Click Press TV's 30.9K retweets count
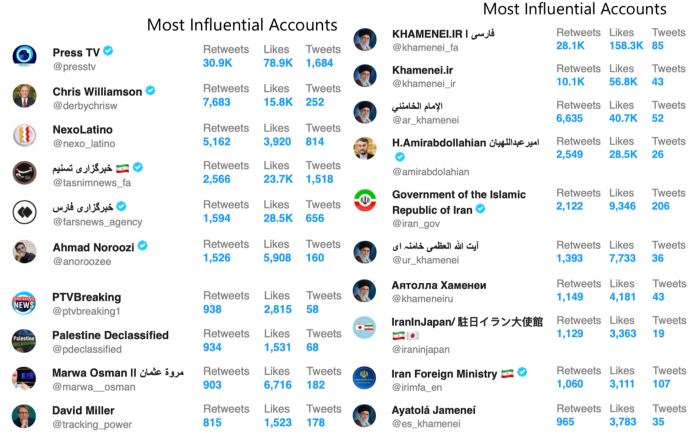 [217, 63]
